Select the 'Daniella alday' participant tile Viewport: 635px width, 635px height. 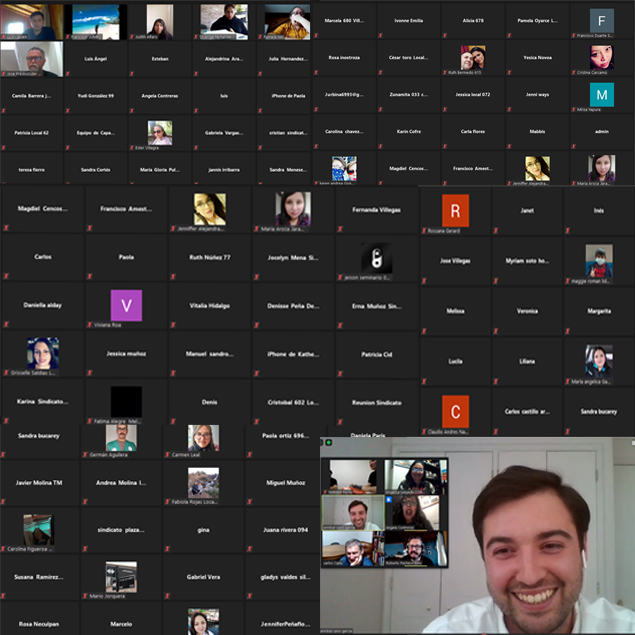click(43, 305)
